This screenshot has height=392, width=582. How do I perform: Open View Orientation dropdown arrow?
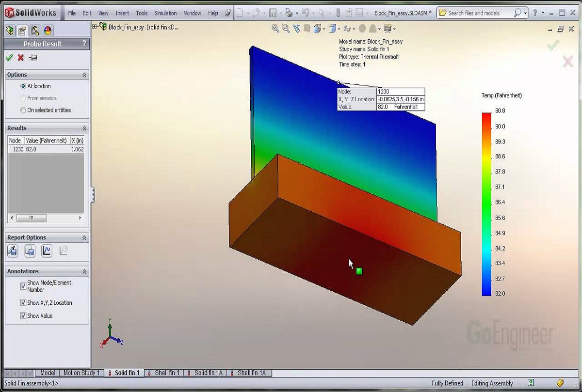324,29
